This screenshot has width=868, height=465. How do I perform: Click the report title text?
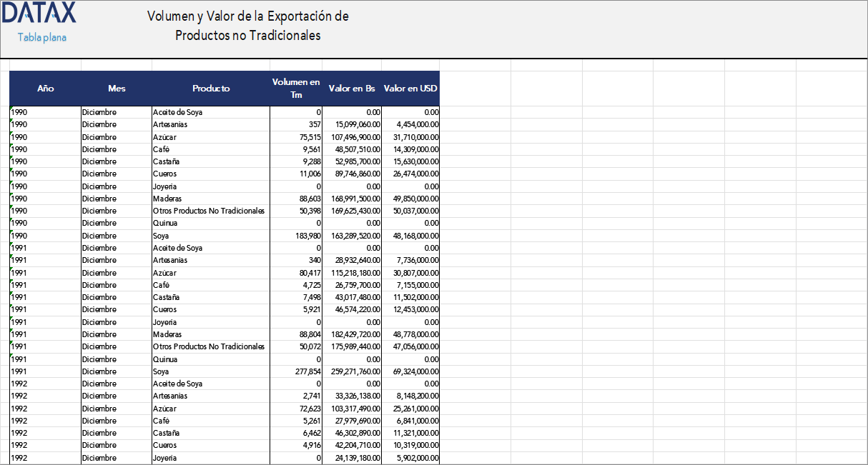pyautogui.click(x=247, y=24)
